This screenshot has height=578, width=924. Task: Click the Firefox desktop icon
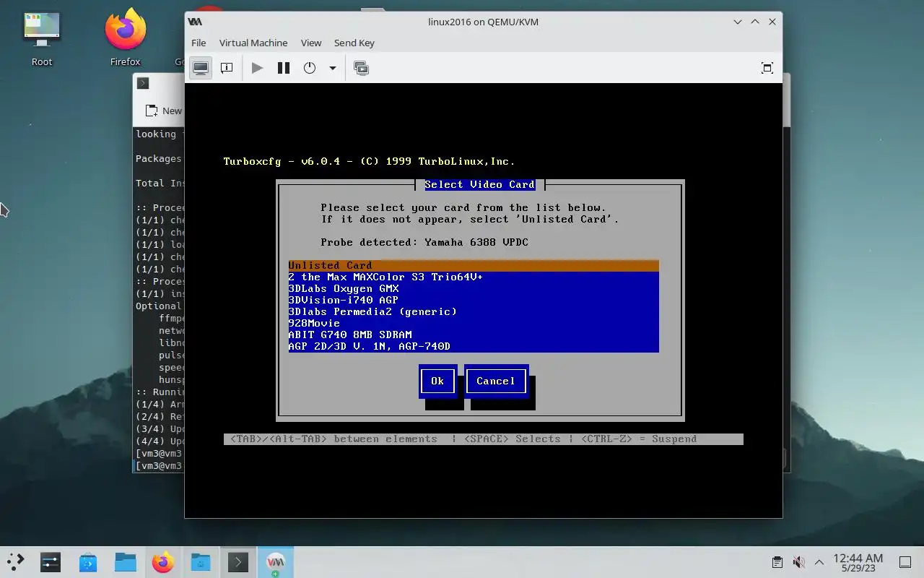[x=126, y=38]
